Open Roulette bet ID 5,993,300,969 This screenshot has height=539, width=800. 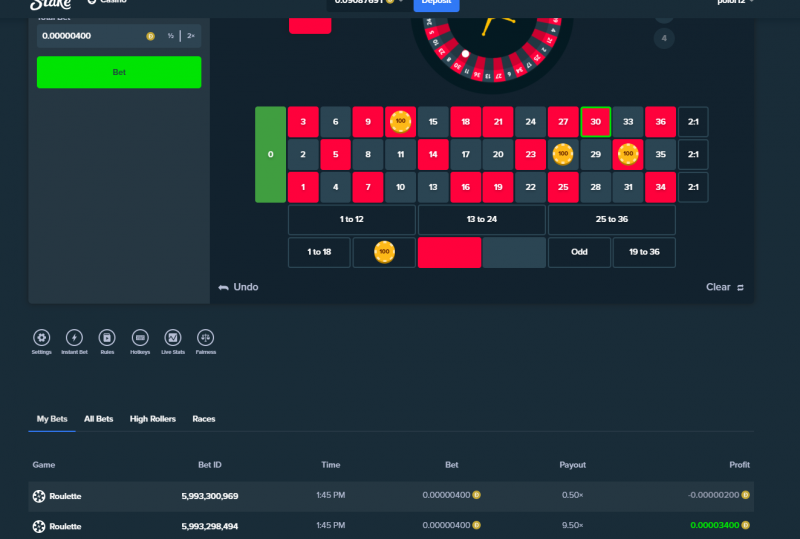coord(210,496)
